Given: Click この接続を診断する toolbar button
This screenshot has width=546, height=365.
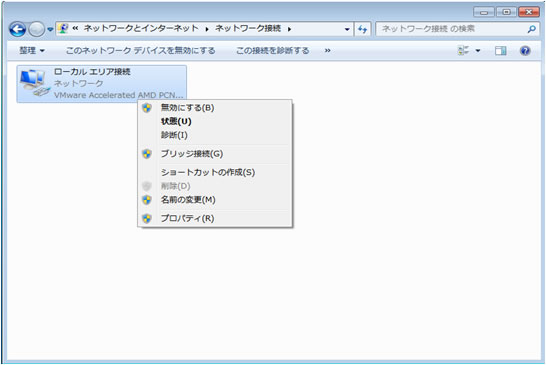Looking at the screenshot, I should pos(273,51).
